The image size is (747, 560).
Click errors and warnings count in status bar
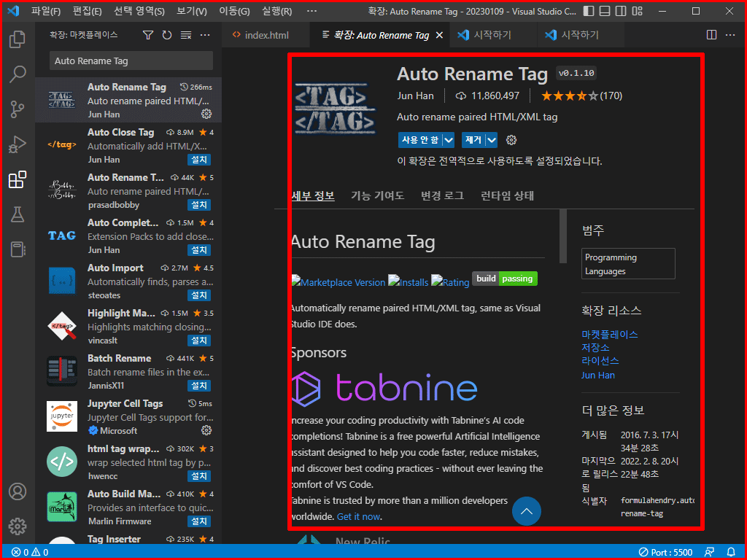[30, 553]
